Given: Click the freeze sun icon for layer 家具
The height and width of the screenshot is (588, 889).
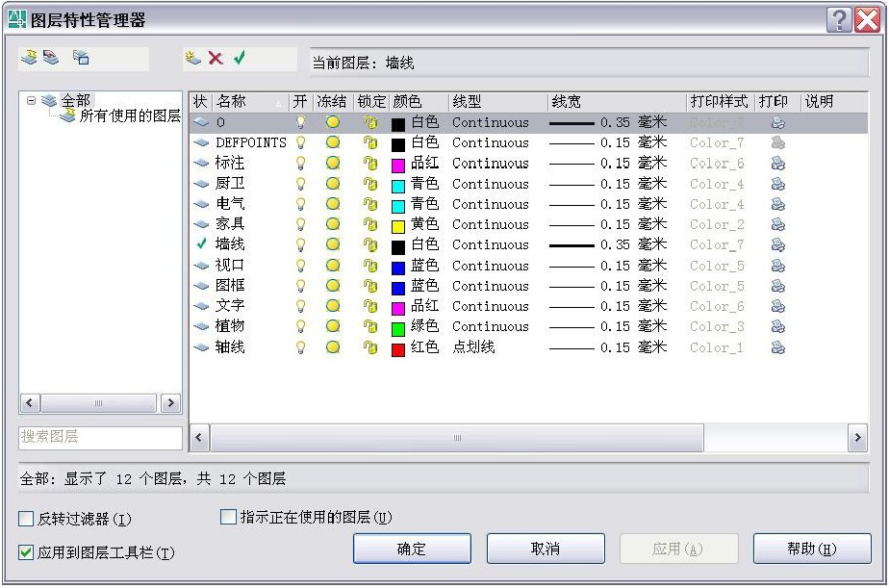Looking at the screenshot, I should coord(333,224).
